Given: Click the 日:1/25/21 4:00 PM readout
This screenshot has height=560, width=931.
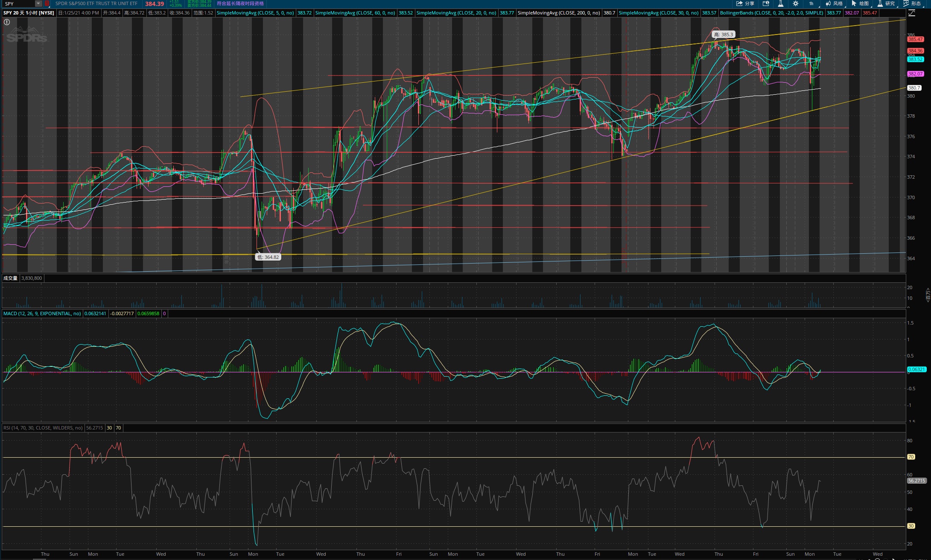Looking at the screenshot, I should [79, 13].
